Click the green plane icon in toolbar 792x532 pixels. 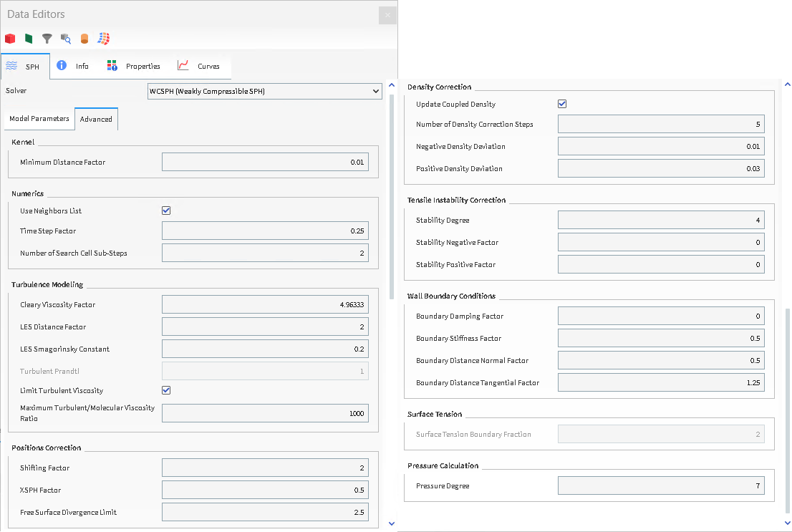[x=29, y=39]
